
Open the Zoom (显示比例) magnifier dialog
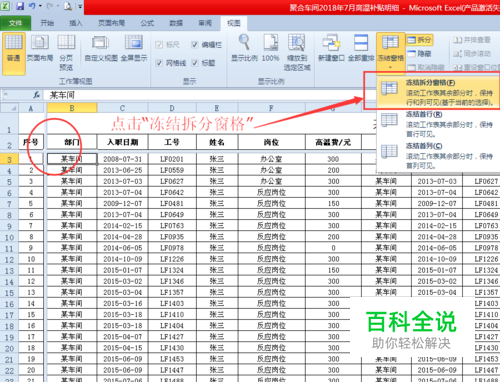(244, 48)
